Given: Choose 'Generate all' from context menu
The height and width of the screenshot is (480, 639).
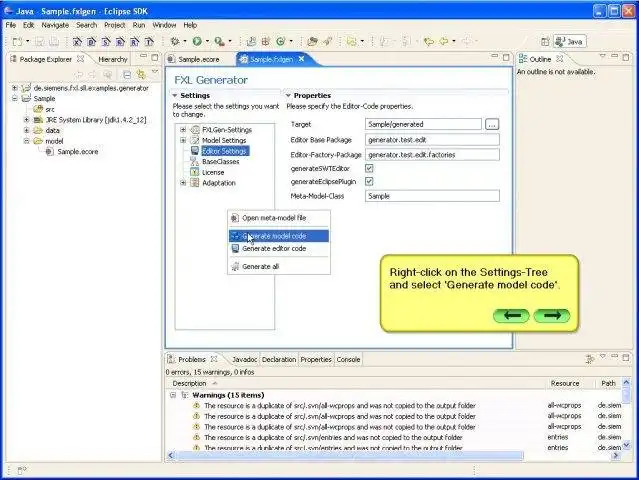Looking at the screenshot, I should [279, 266].
